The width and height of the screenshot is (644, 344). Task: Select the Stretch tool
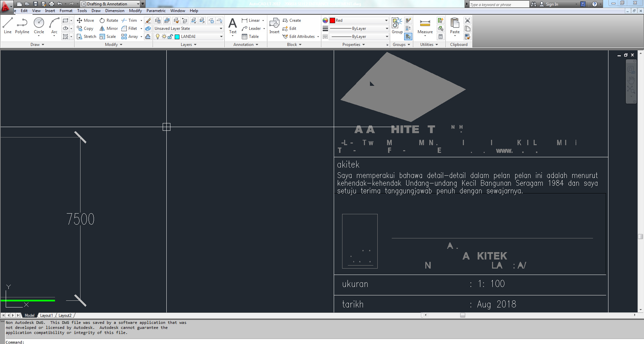[87, 37]
